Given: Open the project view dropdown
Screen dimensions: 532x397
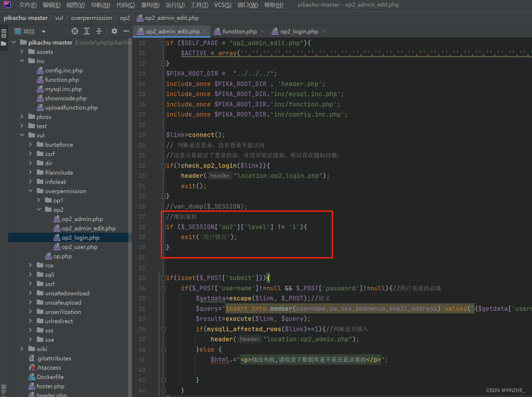Looking at the screenshot, I should tap(44, 32).
